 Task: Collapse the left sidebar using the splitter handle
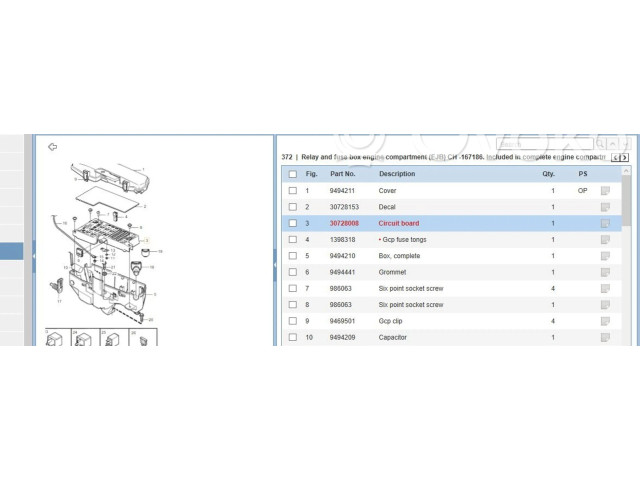34,256
